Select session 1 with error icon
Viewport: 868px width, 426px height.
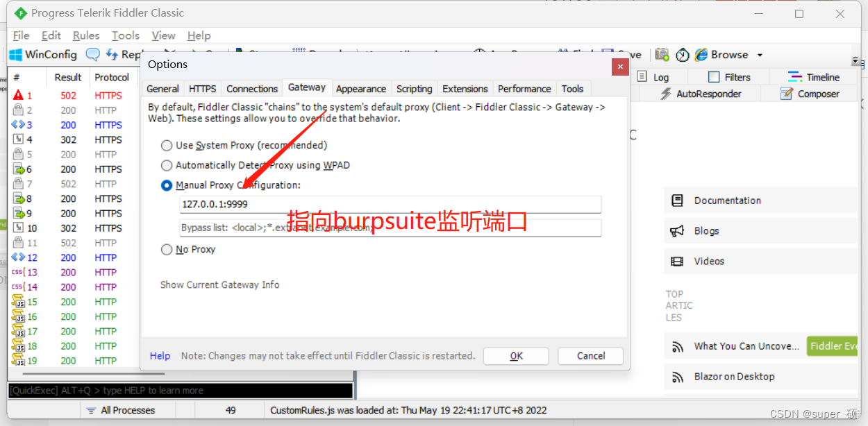[74, 96]
